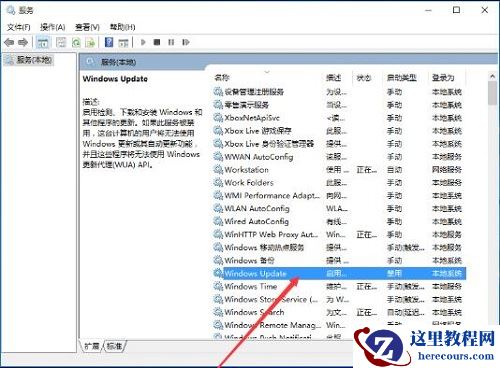
Task: Click the 自动 startup type of Workstation
Action: pos(394,170)
